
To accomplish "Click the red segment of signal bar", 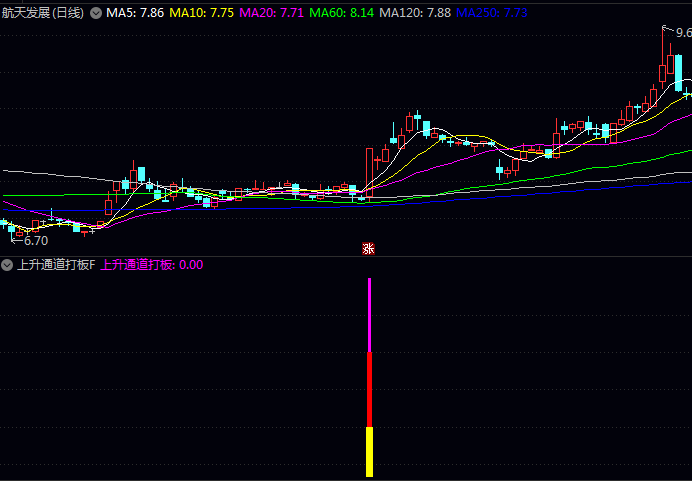I will pos(369,390).
